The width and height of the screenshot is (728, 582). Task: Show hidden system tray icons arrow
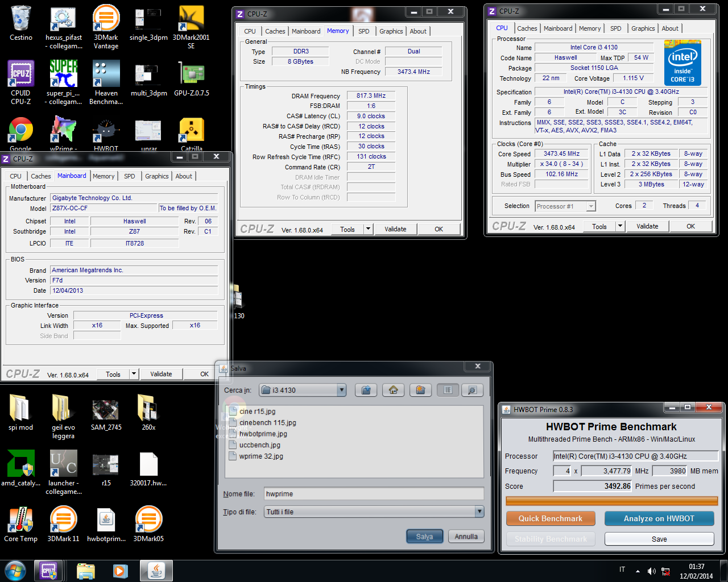tap(638, 571)
